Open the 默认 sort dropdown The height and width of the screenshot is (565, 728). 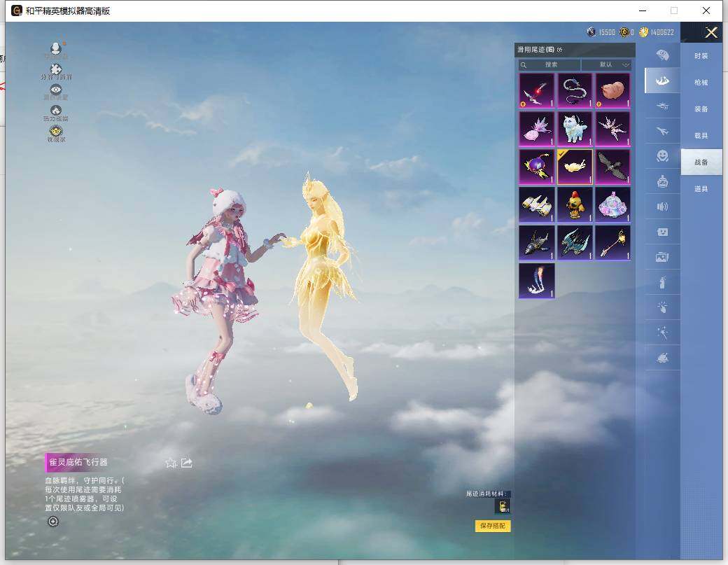pyautogui.click(x=607, y=64)
